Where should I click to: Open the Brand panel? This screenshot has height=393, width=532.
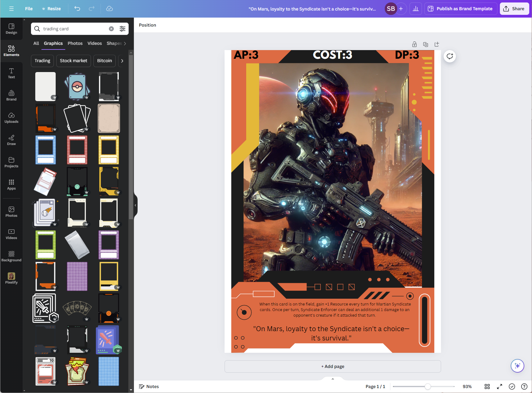(11, 96)
